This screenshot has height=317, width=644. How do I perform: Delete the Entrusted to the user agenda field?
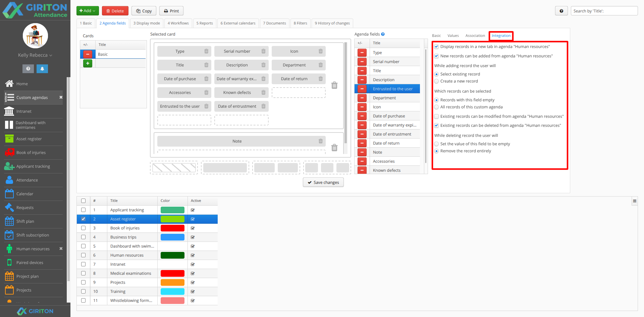(362, 89)
